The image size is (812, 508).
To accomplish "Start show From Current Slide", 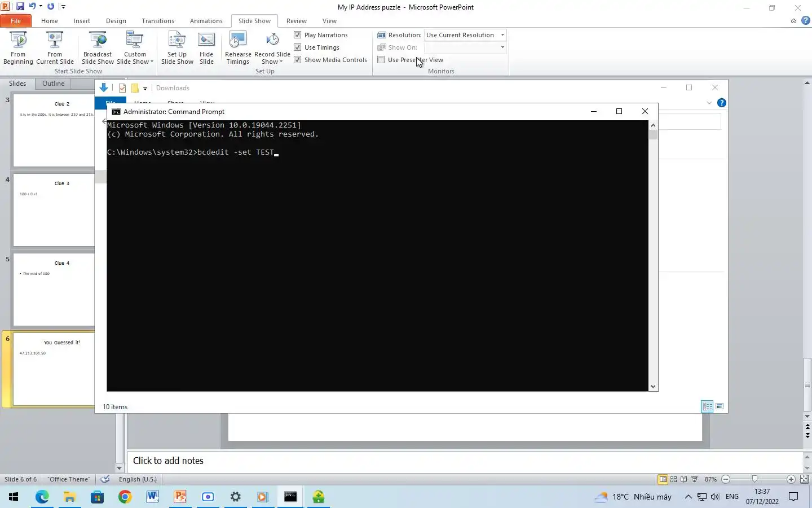I will pos(55,49).
